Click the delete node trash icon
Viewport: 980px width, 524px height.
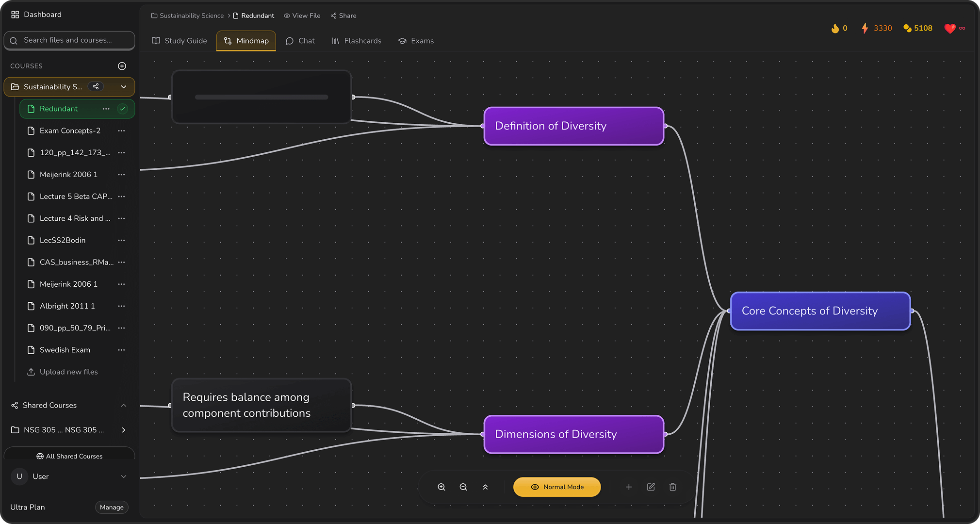click(x=673, y=487)
